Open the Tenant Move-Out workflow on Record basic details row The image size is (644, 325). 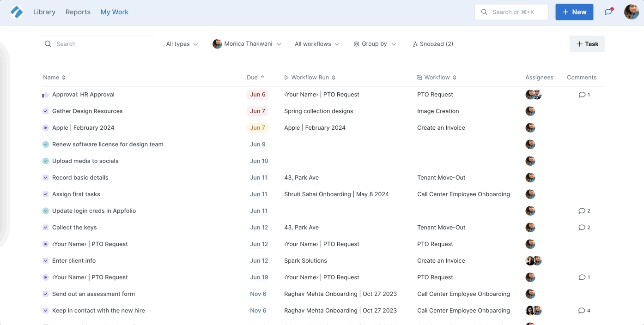coord(441,178)
